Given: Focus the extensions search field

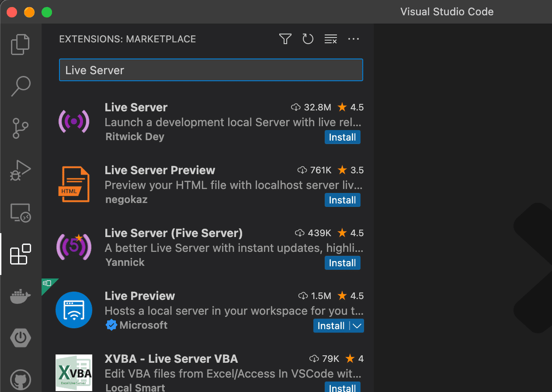Looking at the screenshot, I should coord(211,70).
